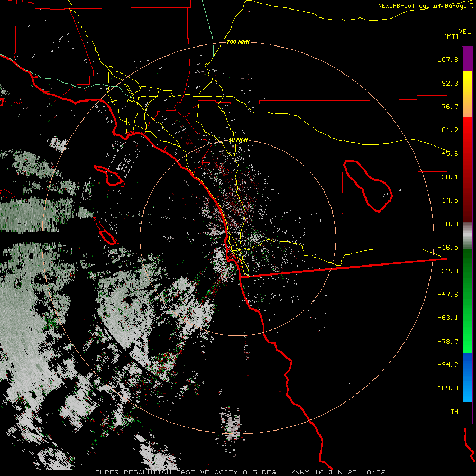Click the -78.7 velocity scale value
Image resolution: width=476 pixels, height=476 pixels.
(x=448, y=342)
